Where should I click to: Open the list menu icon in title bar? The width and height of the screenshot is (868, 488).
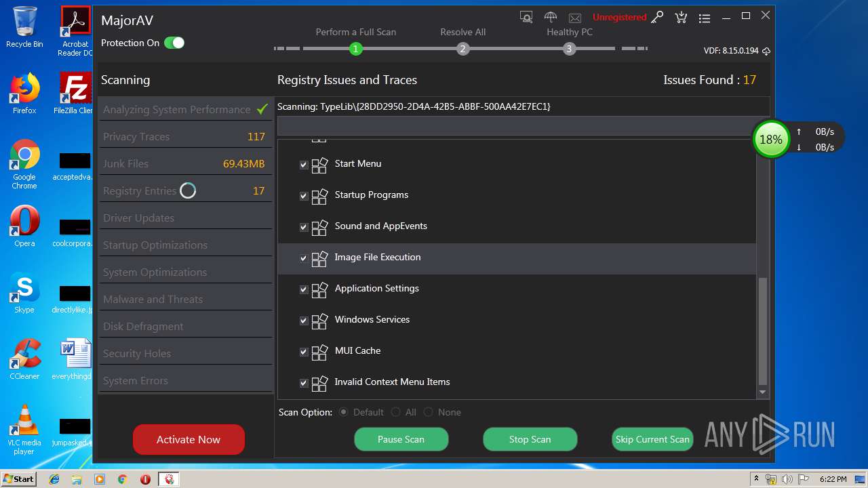[705, 18]
